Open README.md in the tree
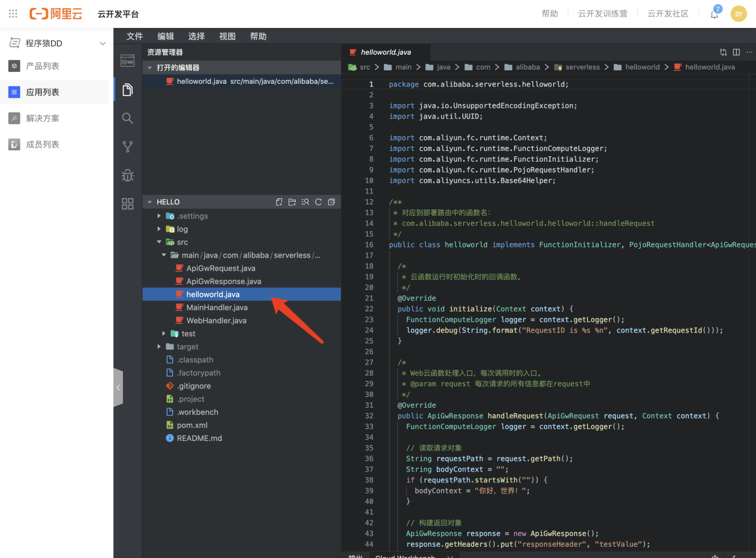 [x=242, y=438]
